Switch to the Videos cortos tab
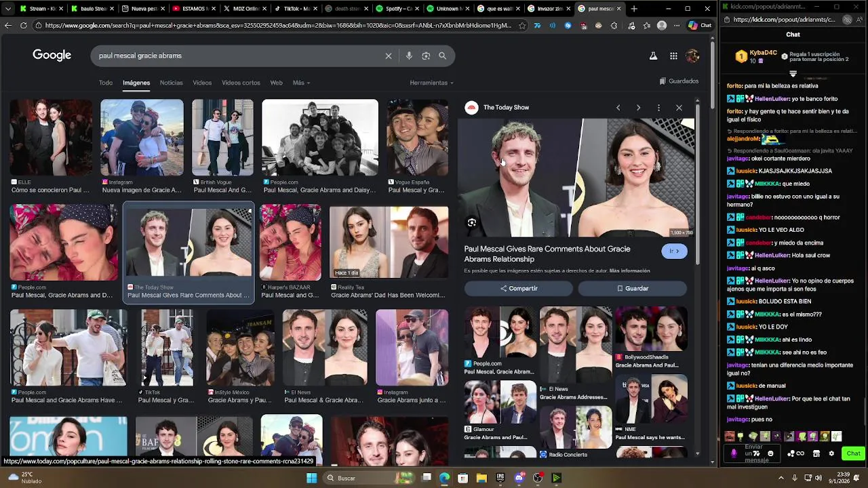The width and height of the screenshot is (868, 488). click(241, 83)
